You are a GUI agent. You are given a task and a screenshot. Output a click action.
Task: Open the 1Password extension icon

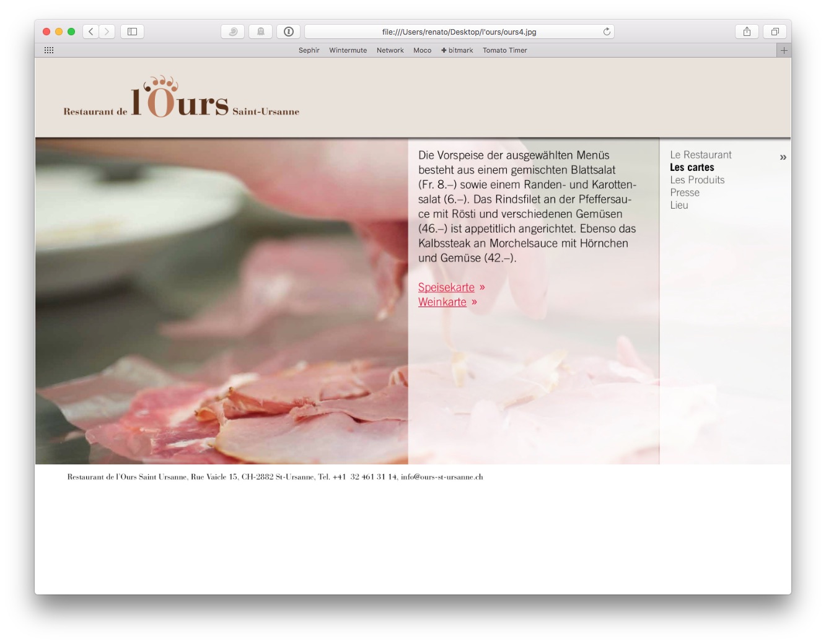tap(289, 32)
